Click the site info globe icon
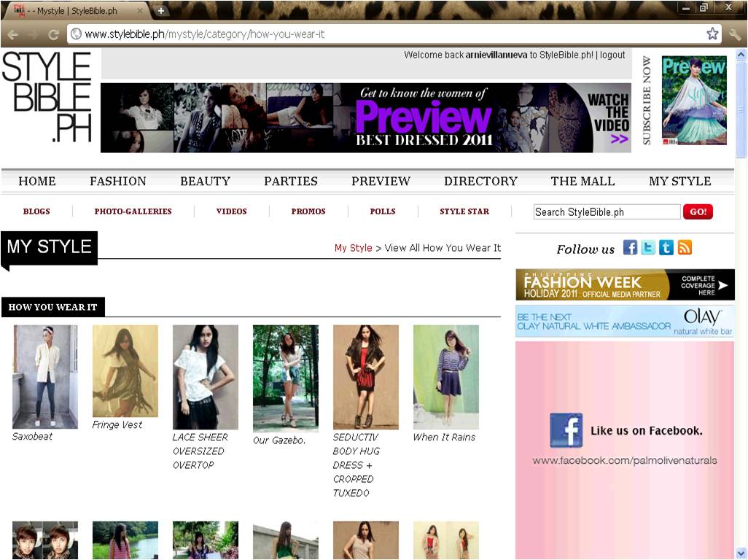The height and width of the screenshot is (560, 748). point(76,34)
